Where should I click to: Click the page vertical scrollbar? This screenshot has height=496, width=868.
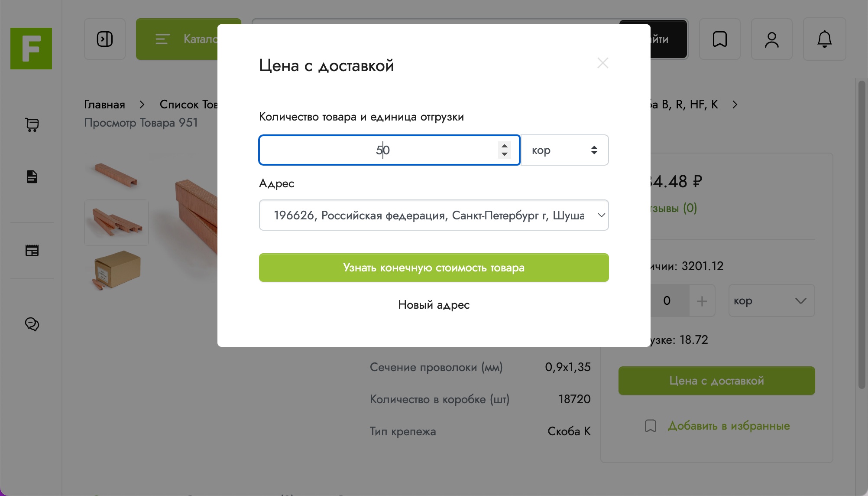(x=862, y=234)
